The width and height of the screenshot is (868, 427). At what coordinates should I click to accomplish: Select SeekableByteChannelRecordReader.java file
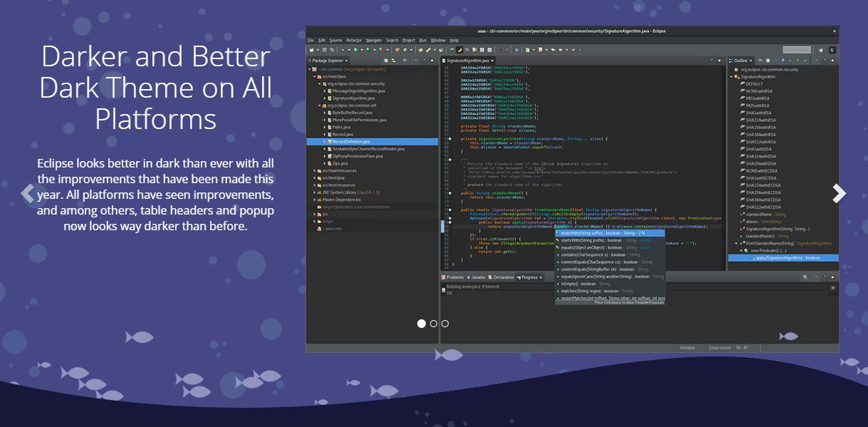368,149
